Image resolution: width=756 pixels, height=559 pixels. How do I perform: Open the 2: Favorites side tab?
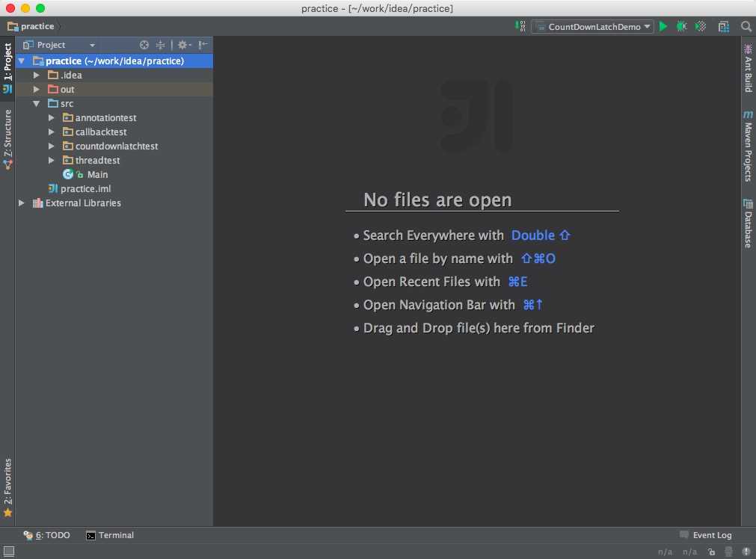[7, 488]
